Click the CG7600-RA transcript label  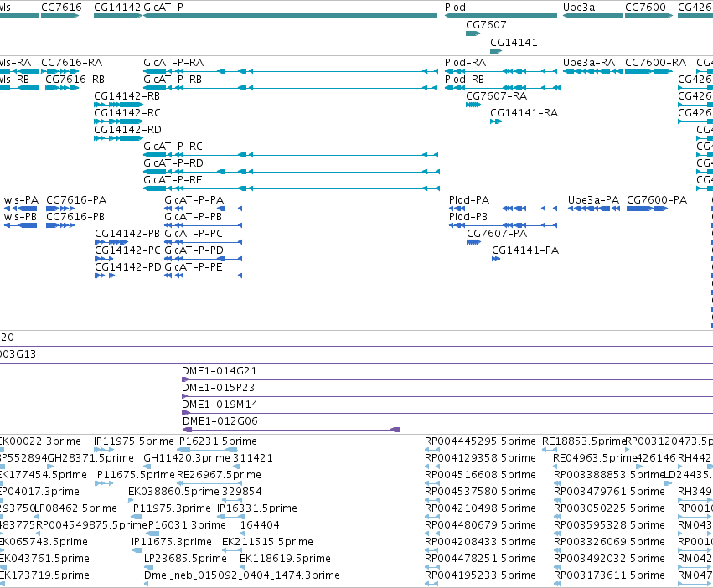tap(656, 62)
